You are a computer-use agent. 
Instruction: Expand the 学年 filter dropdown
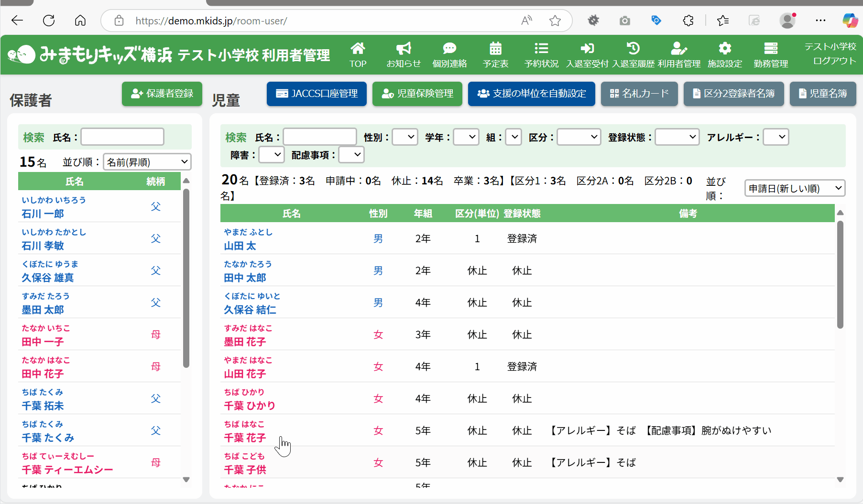pos(466,137)
